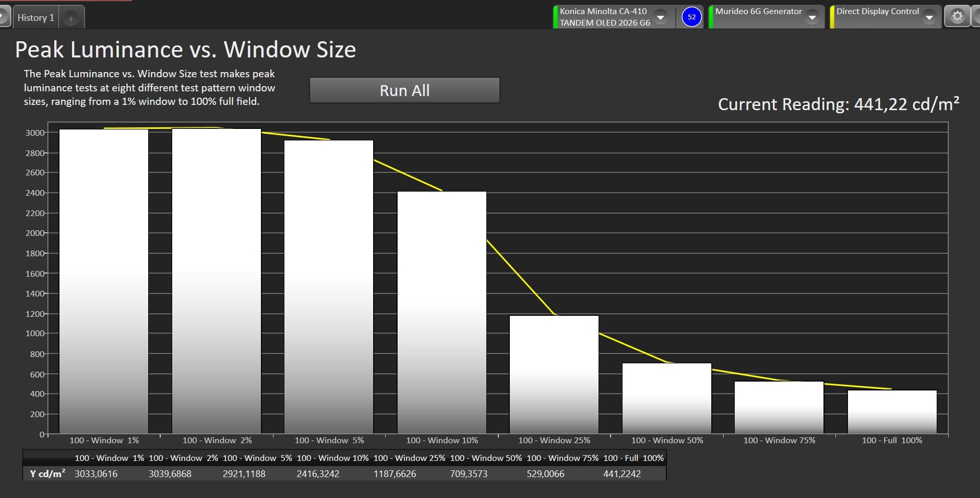Viewport: 980px width, 498px height.
Task: Select the Full 100% luminance bar
Action: click(x=892, y=411)
